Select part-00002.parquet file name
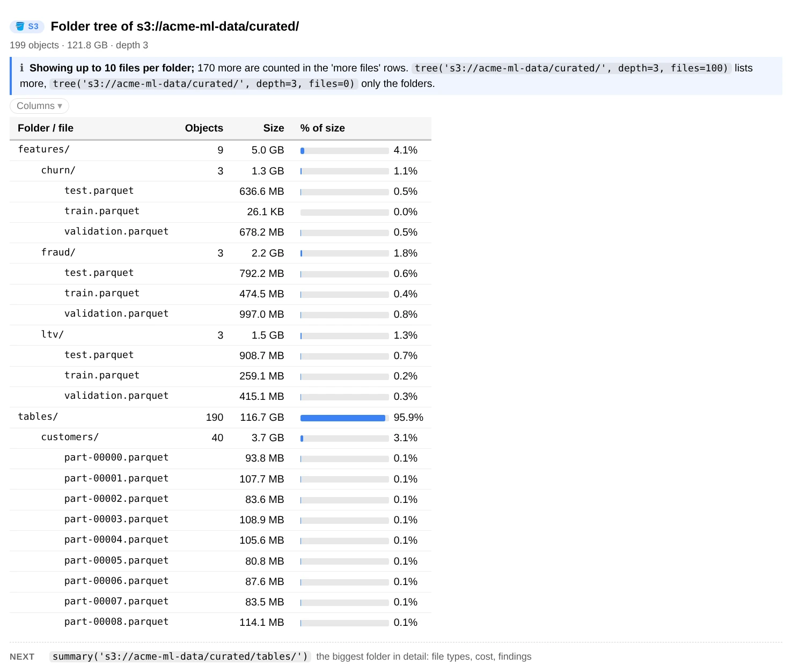The height and width of the screenshot is (672, 792). (x=116, y=499)
